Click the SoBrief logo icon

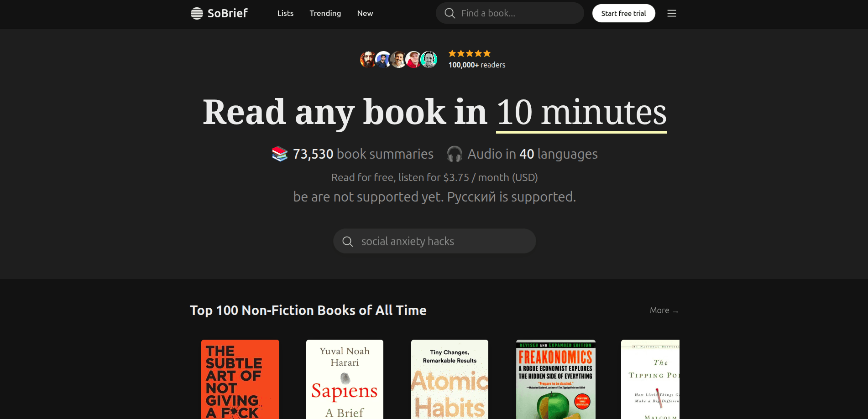[x=197, y=13]
